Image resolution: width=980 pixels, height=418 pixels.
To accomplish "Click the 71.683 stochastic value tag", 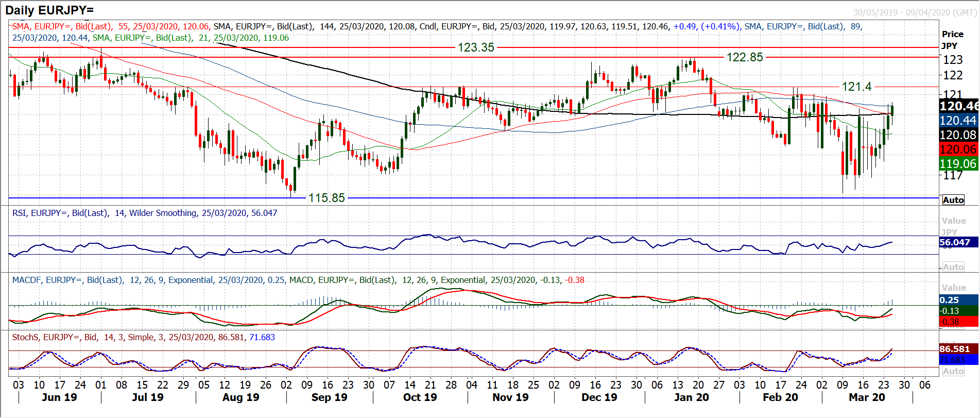I will click(958, 360).
